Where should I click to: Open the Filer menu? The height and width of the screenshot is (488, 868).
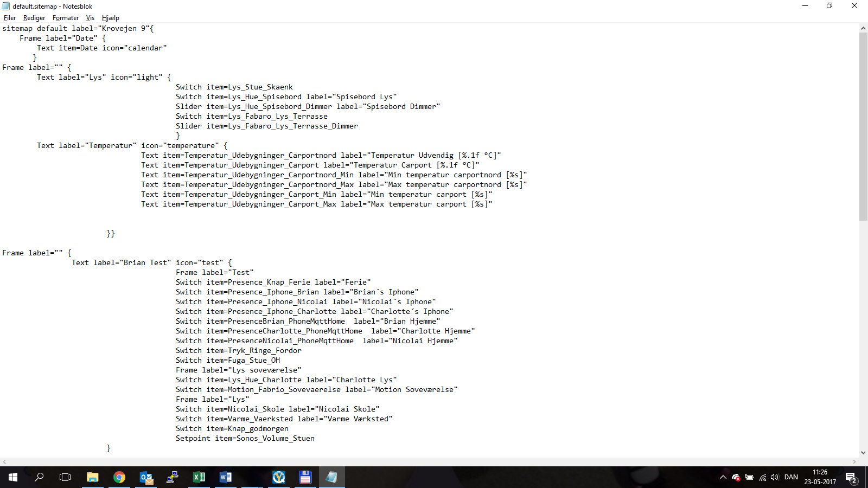[10, 18]
